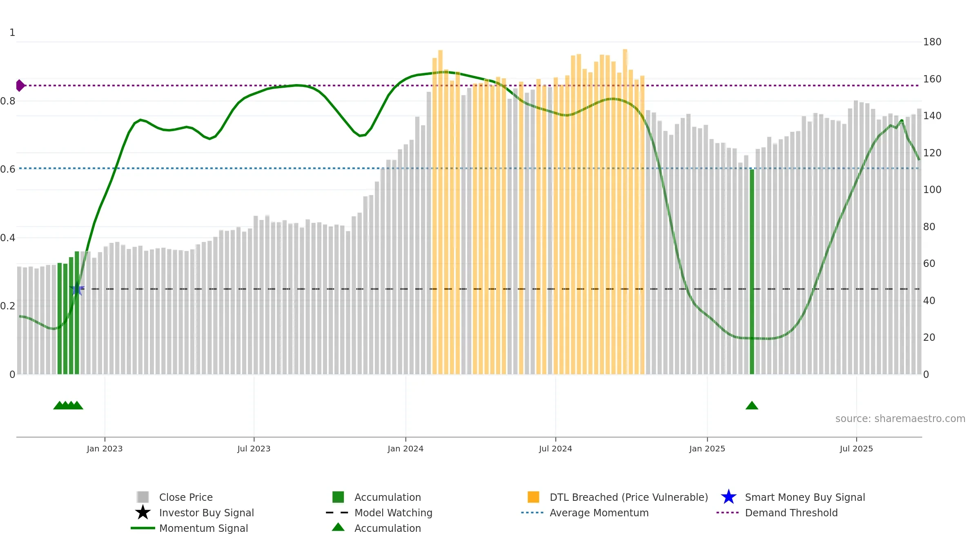Screen dimensions: 980x551
Task: Click the green Accumulation triangle legend icon
Action: [x=338, y=527]
